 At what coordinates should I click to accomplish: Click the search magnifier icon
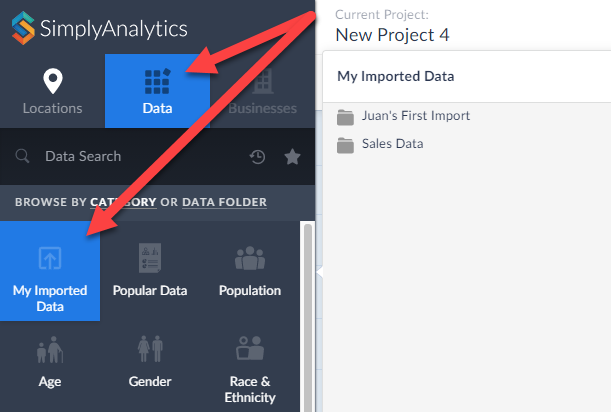(x=22, y=156)
